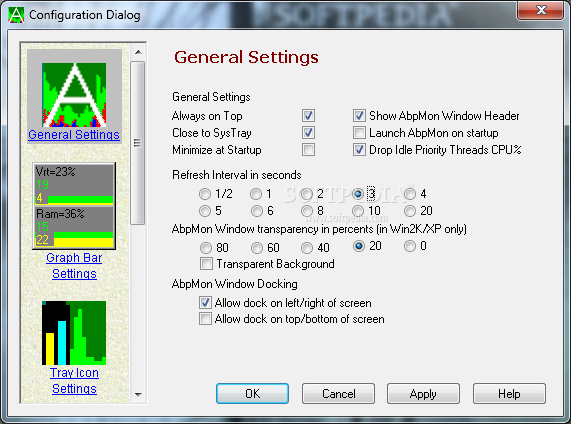Screen dimensions: 571x424
Task: Toggle Show AbpMon Window Header checkbox
Action: click(359, 116)
